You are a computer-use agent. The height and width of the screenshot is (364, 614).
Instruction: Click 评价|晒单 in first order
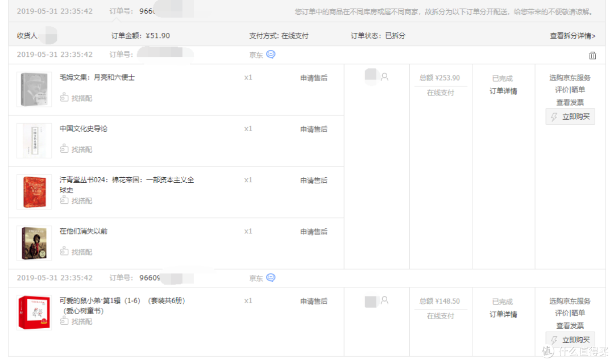point(570,90)
